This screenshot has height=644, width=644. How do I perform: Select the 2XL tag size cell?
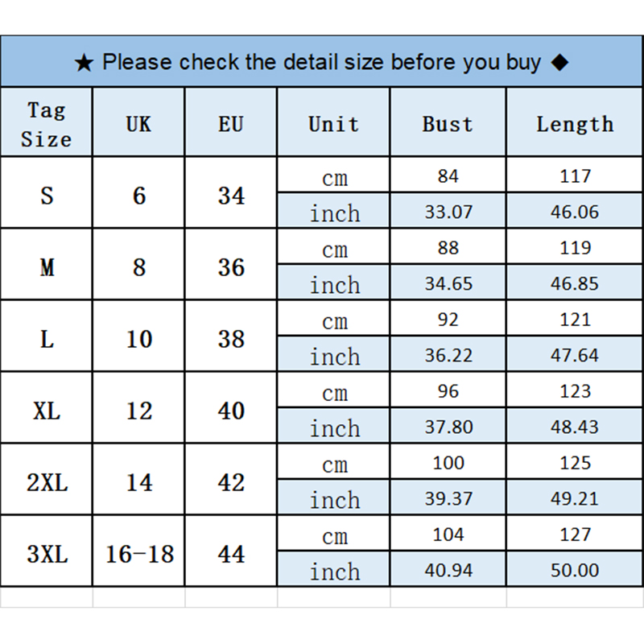coord(47,482)
